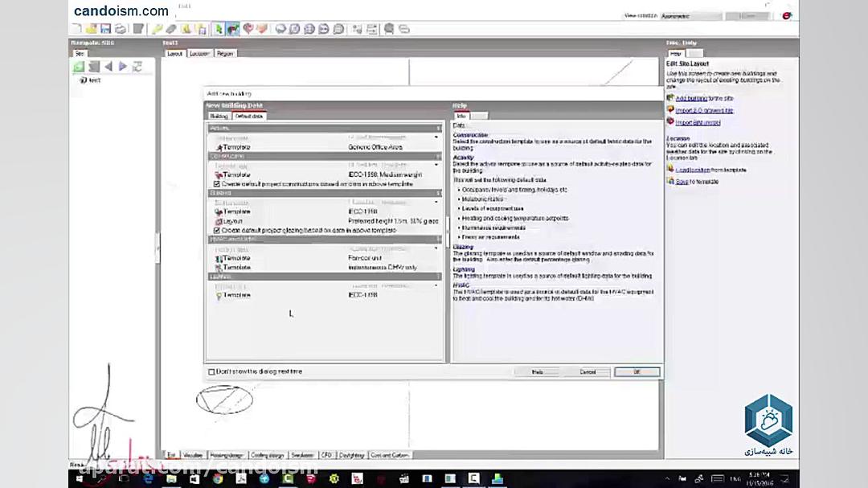The height and width of the screenshot is (488, 868).
Task: Switch to Building tab in dialog
Action: tap(219, 117)
